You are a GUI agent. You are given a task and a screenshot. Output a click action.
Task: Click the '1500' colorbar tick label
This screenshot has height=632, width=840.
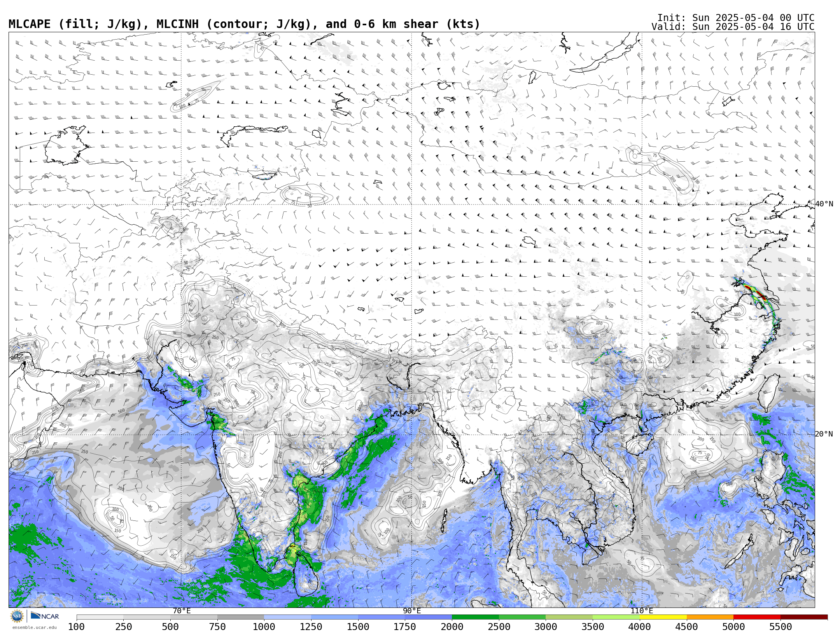pyautogui.click(x=358, y=627)
